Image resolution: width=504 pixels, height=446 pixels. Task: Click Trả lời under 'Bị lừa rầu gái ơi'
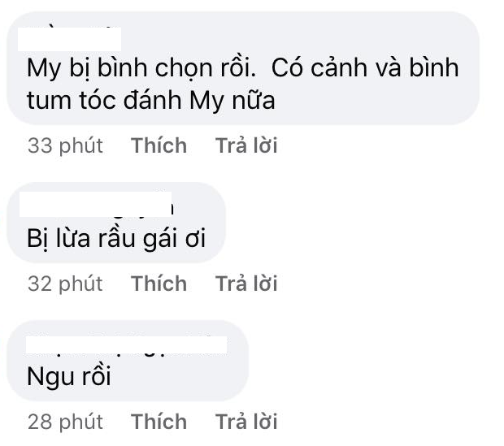[246, 284]
